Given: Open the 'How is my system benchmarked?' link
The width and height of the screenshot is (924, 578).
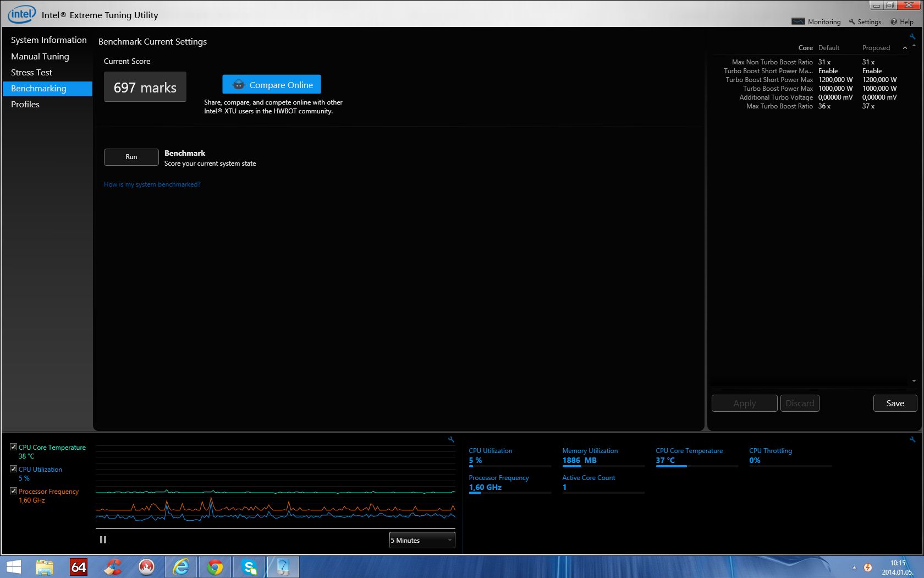Looking at the screenshot, I should pyautogui.click(x=152, y=184).
